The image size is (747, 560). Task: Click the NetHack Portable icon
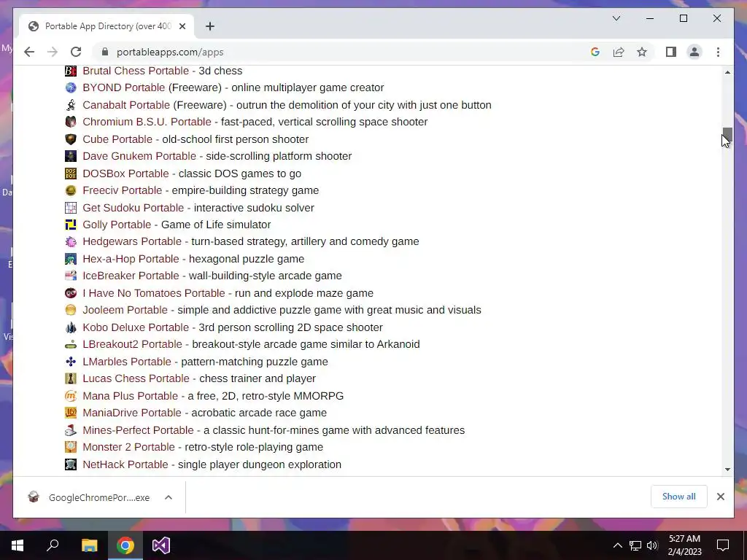(71, 464)
